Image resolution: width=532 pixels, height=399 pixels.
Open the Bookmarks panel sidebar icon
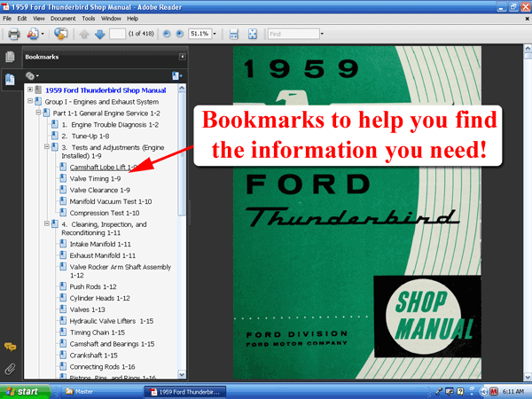pyautogui.click(x=10, y=80)
